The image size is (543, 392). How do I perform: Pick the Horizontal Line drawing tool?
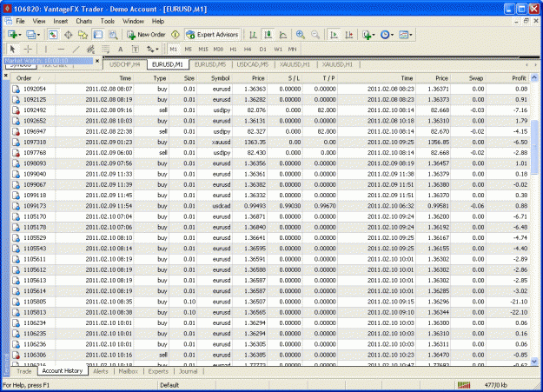(61, 50)
